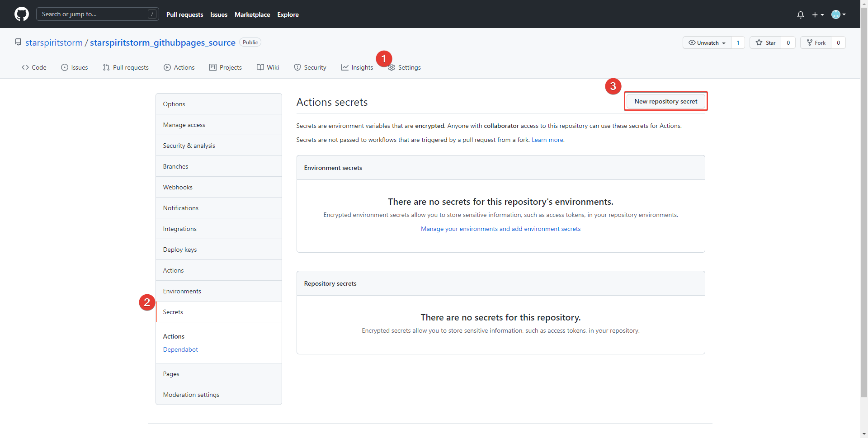Open Marketplace in top navigation
The image size is (868, 438).
[252, 14]
